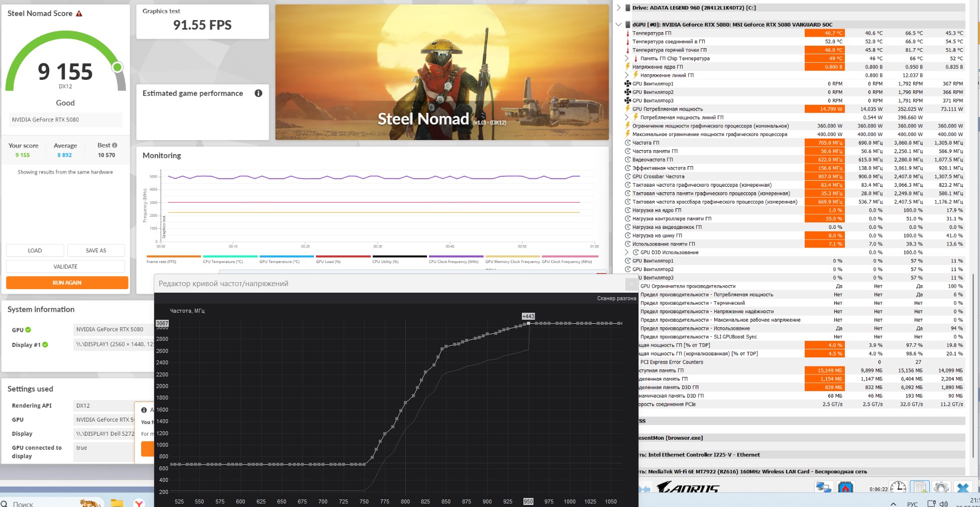This screenshot has height=507, width=980.
Task: Click the HWiNFO chip with flame icon
Action: (846, 487)
